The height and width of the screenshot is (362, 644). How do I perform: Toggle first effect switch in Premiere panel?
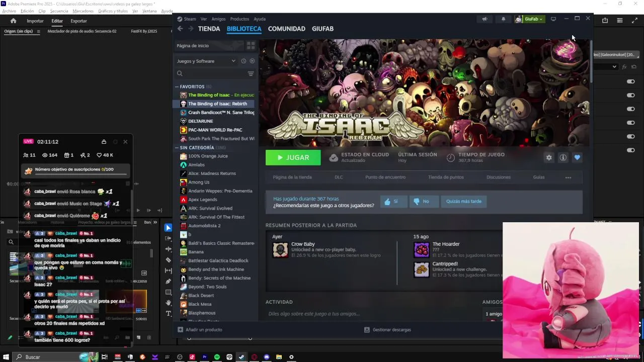(x=630, y=81)
